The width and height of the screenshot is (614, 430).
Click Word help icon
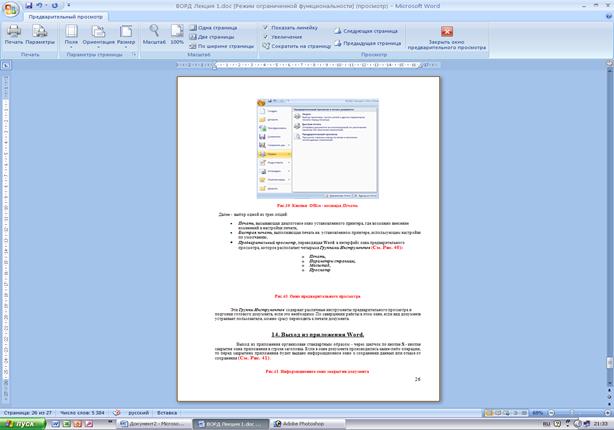click(609, 16)
